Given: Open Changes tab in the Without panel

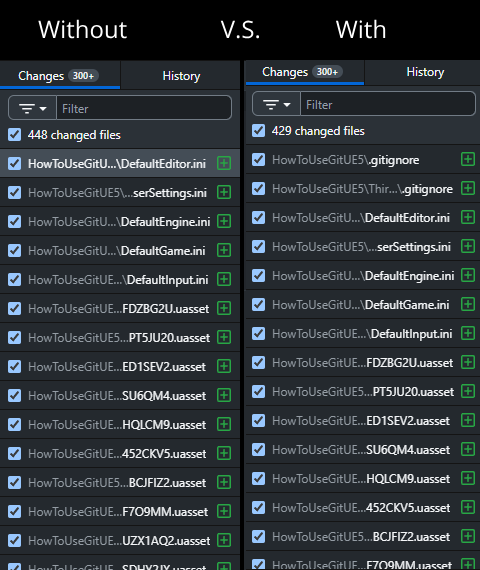Looking at the screenshot, I should (60, 76).
